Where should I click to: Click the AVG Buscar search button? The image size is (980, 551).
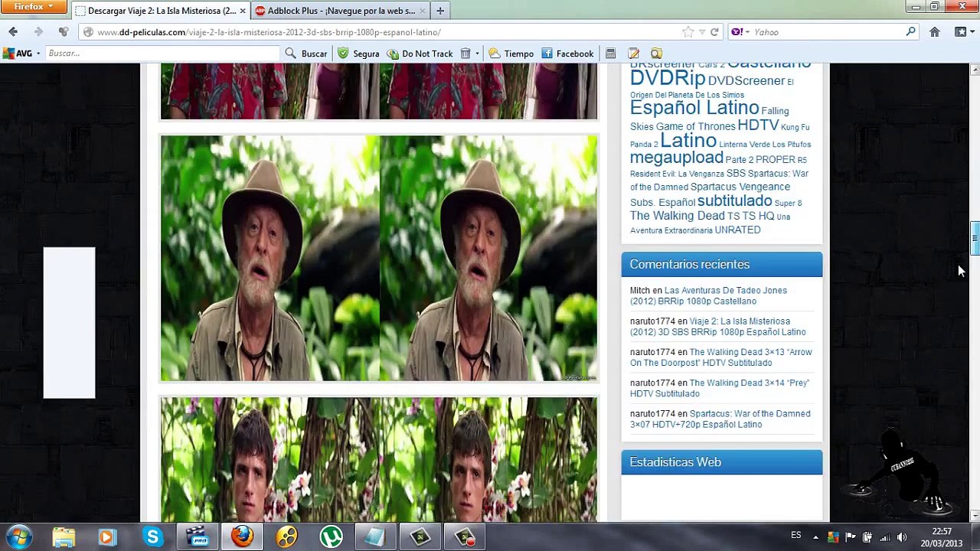(x=306, y=54)
